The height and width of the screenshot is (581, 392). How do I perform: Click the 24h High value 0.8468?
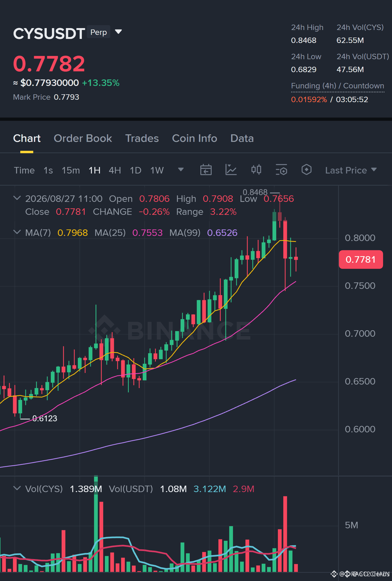click(x=304, y=40)
